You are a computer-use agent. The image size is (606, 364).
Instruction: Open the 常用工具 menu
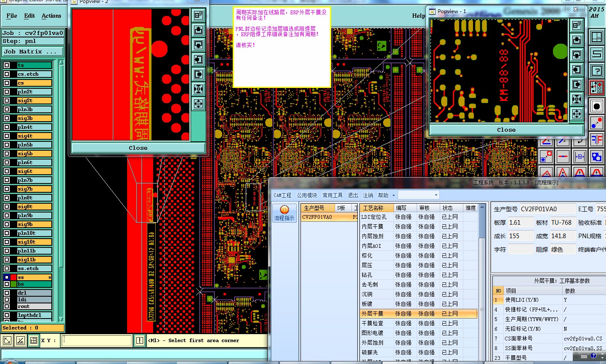[x=332, y=195]
